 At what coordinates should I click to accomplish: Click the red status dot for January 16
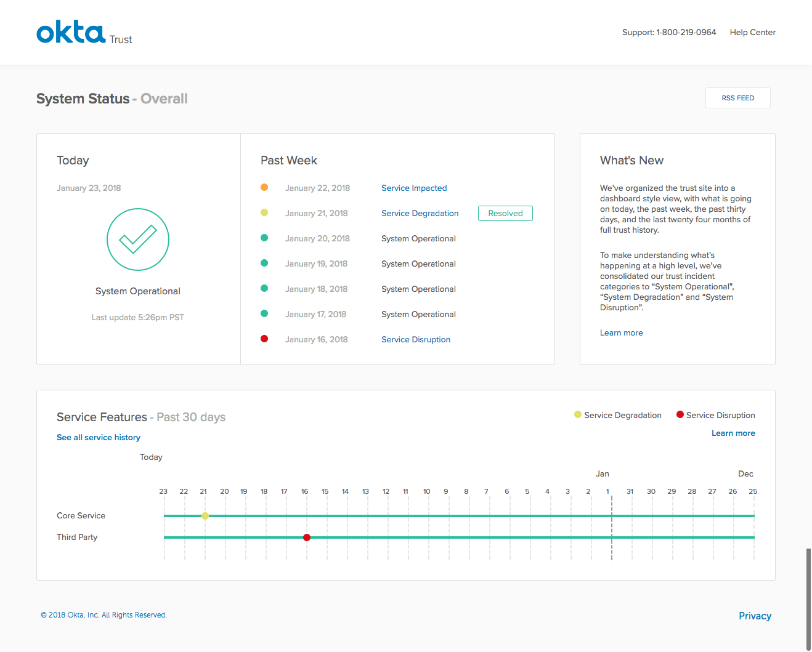point(264,338)
